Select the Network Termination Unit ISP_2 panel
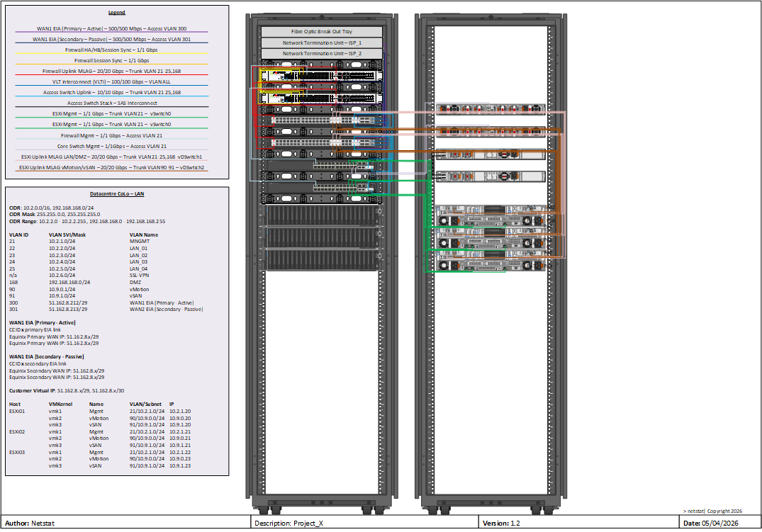This screenshot has width=762, height=532. 322,53
